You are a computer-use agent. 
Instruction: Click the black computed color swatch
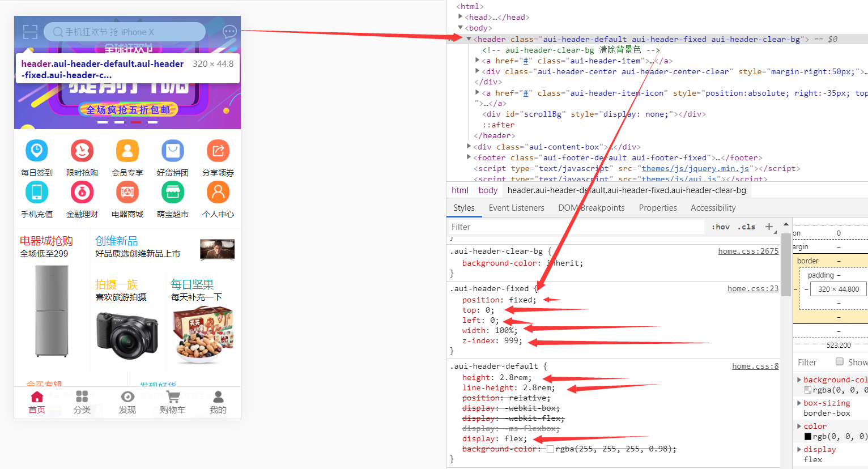click(808, 436)
